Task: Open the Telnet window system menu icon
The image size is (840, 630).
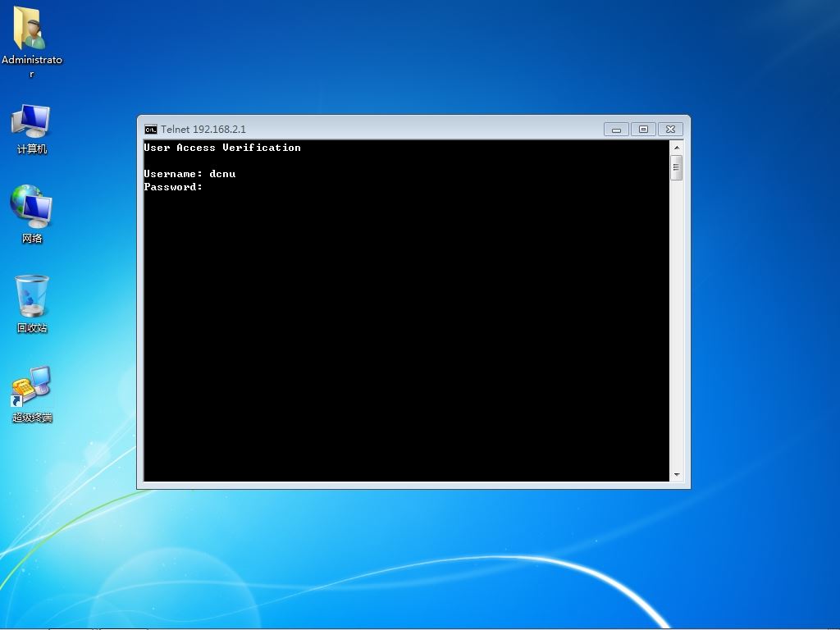Action: click(151, 129)
